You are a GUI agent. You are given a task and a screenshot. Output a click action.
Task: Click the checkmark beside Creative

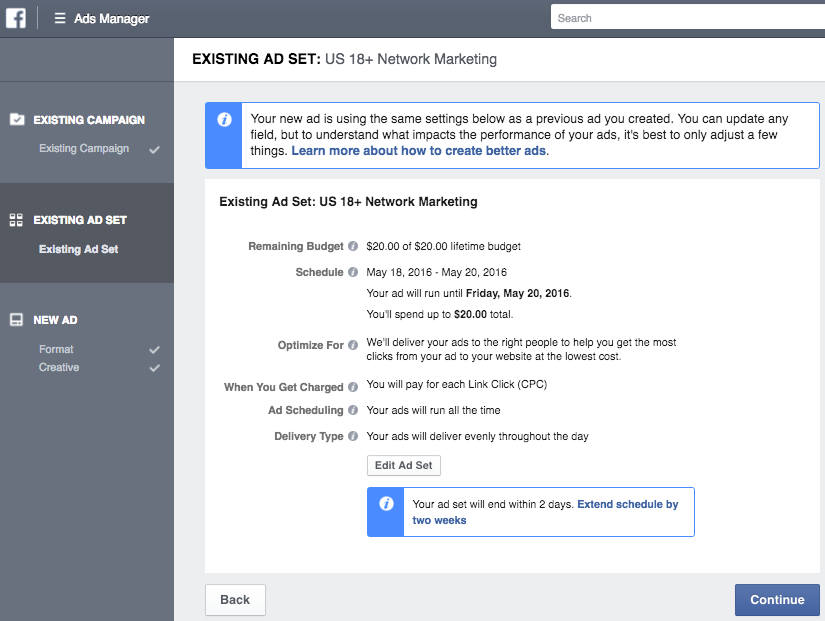154,368
